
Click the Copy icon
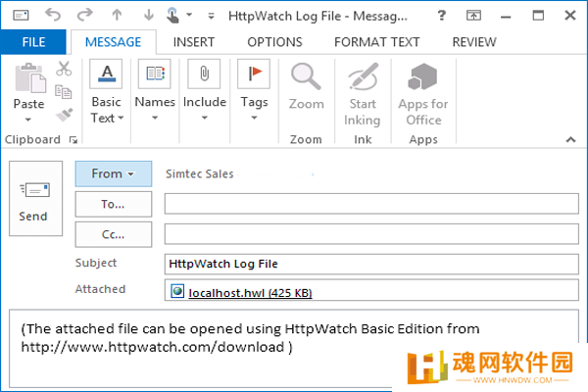(63, 91)
